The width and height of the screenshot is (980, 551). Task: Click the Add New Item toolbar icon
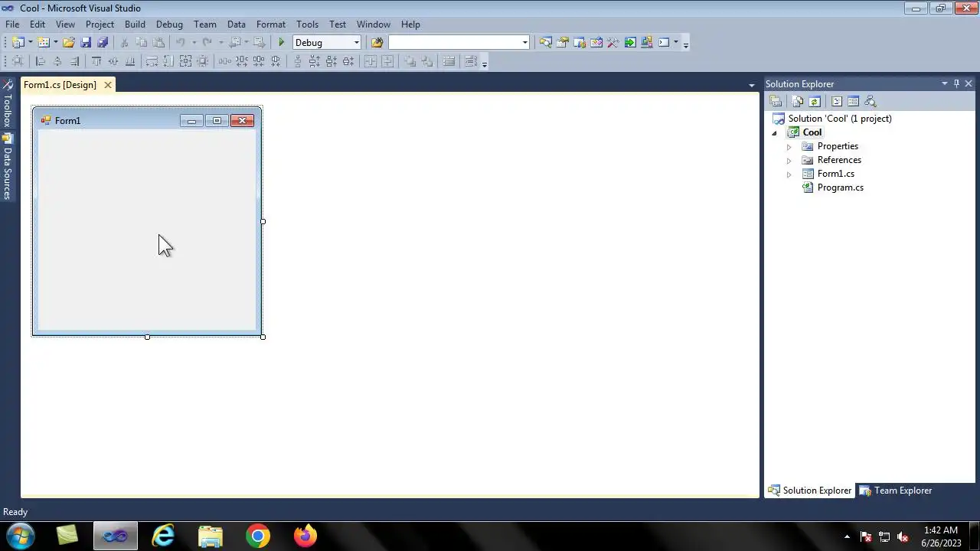tap(44, 43)
